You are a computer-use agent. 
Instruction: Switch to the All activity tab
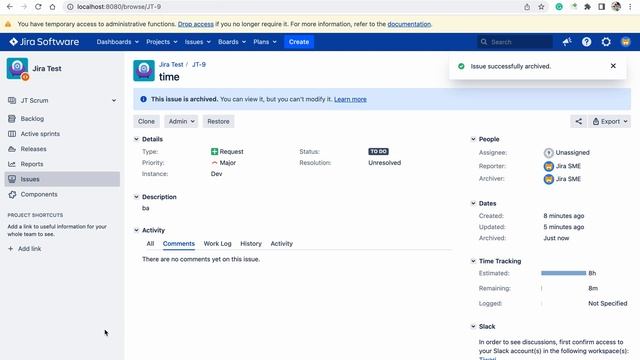(150, 243)
